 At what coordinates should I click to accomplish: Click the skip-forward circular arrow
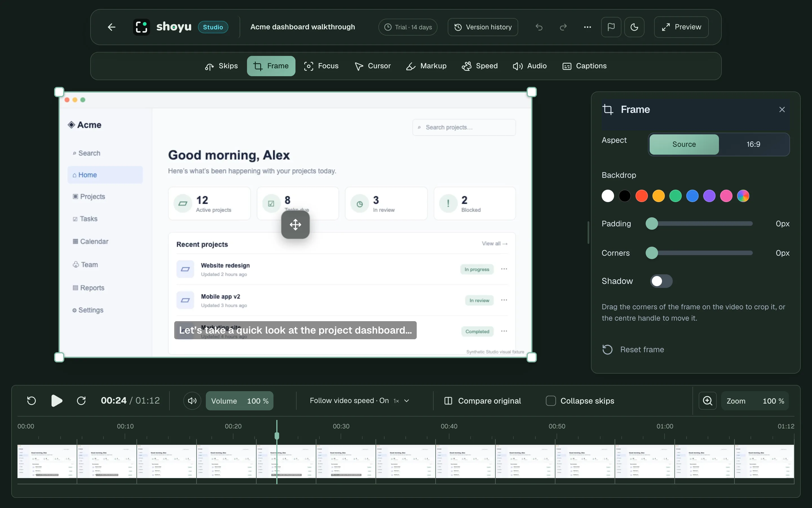(x=81, y=400)
